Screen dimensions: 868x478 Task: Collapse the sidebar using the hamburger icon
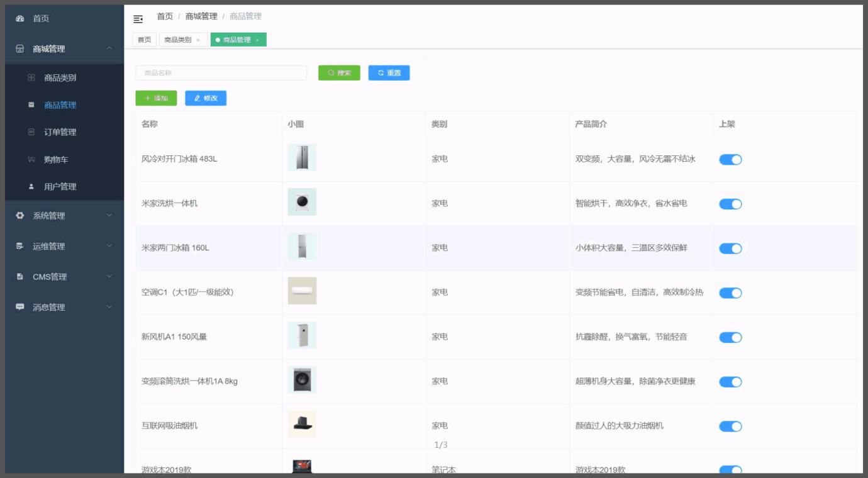click(138, 19)
